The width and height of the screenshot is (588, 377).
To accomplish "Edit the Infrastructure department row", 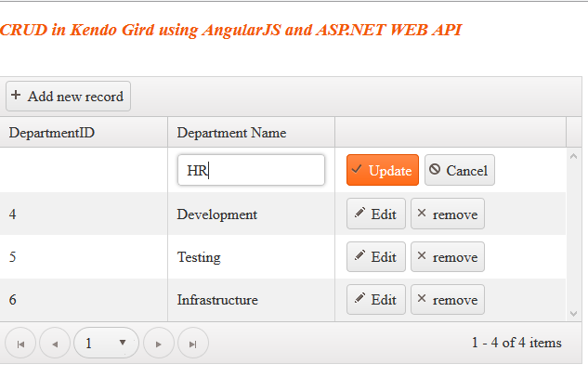I will (x=375, y=300).
